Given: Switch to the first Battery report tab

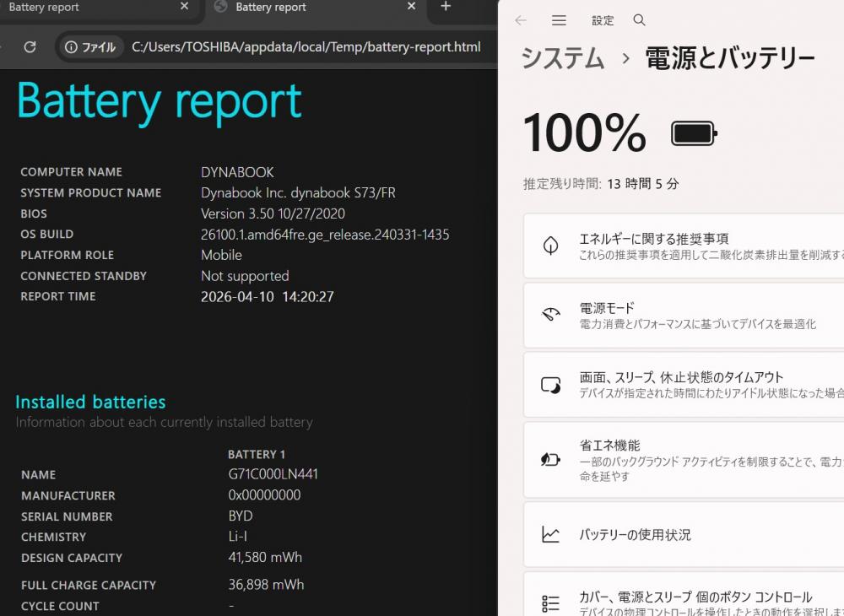Looking at the screenshot, I should [84, 8].
